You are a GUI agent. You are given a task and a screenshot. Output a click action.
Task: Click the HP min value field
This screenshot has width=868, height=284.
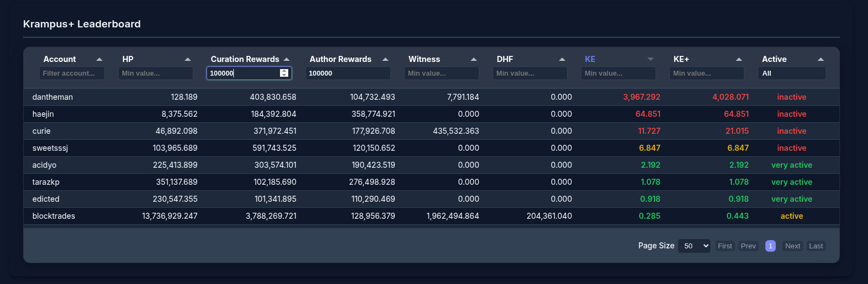155,73
